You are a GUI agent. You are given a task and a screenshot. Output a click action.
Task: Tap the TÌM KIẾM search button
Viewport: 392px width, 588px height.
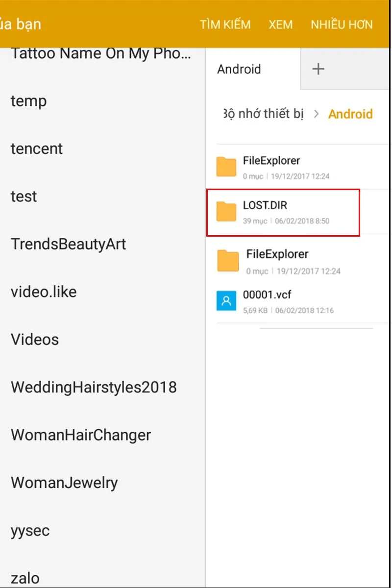225,24
